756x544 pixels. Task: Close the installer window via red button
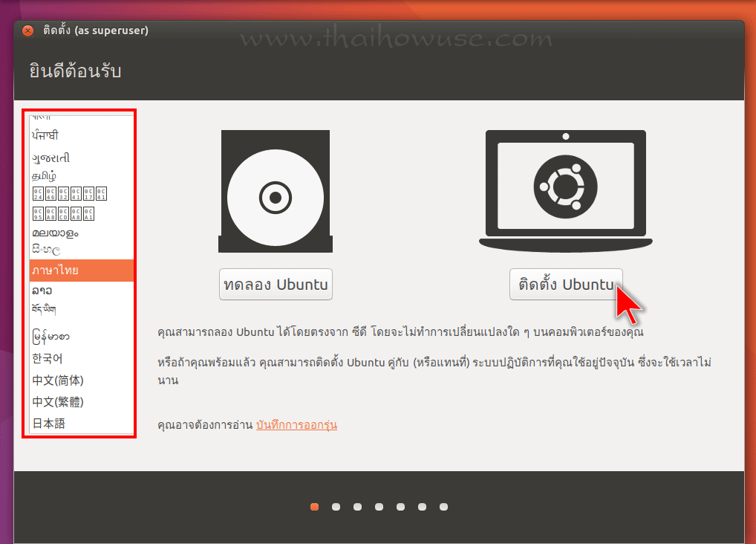tap(28, 30)
